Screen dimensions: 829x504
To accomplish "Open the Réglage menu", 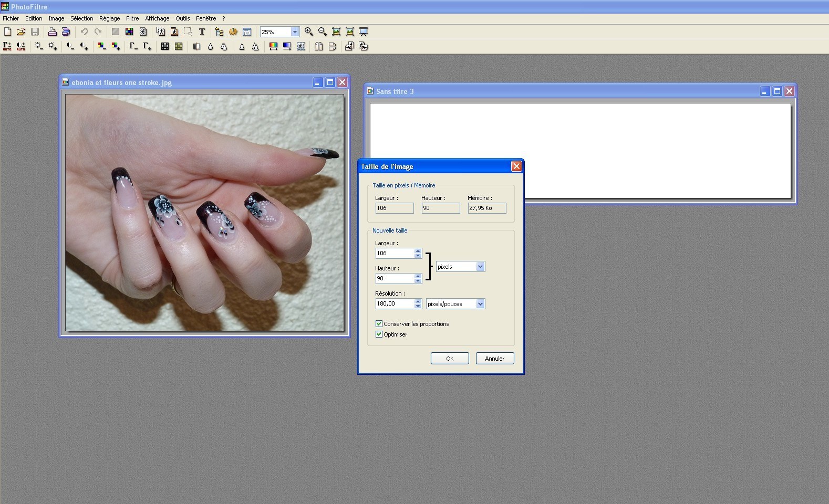I will click(109, 18).
